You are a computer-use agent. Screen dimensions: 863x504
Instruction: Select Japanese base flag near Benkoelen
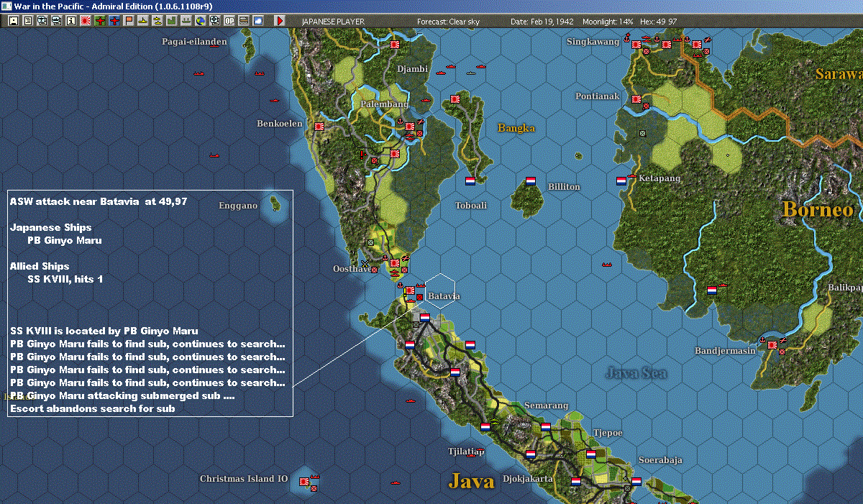(x=319, y=126)
